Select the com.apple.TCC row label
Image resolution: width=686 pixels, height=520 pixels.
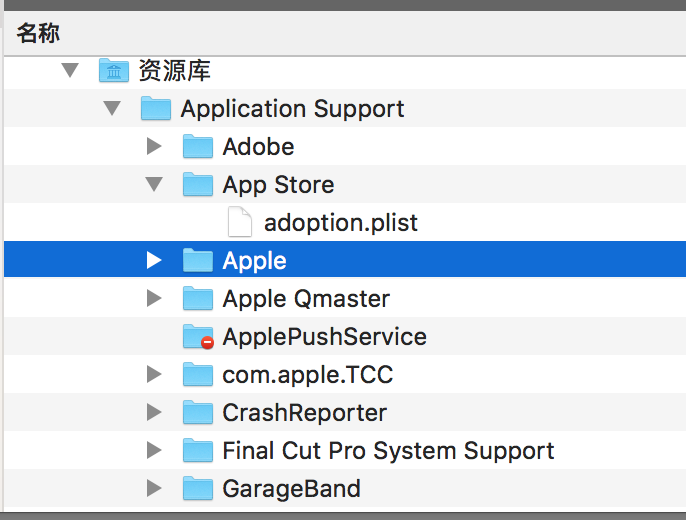[x=308, y=375]
